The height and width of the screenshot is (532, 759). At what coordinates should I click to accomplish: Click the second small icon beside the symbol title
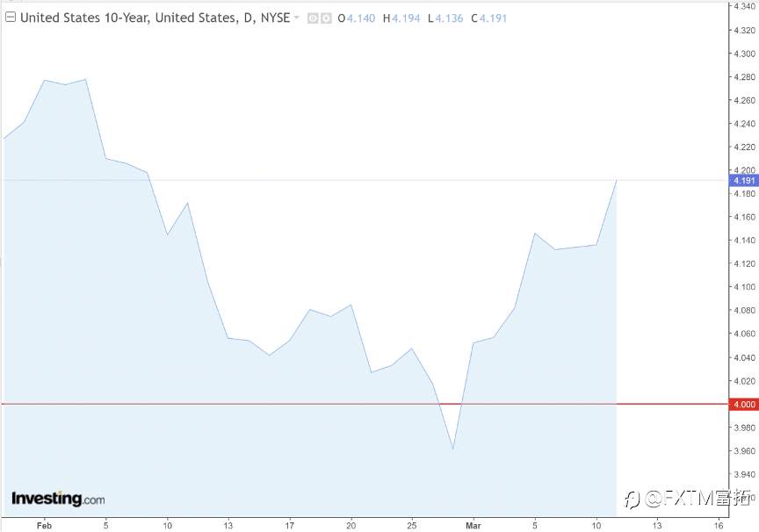click(x=326, y=18)
